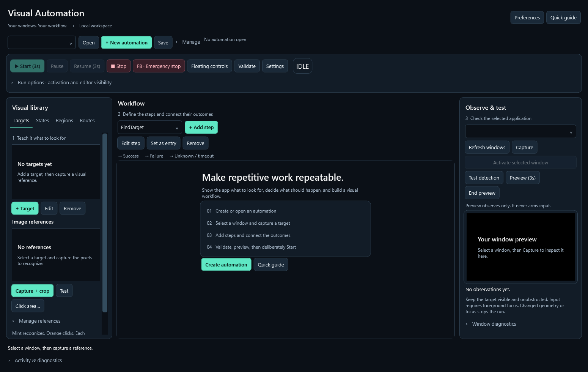Switch to the Regions tab

tap(64, 121)
